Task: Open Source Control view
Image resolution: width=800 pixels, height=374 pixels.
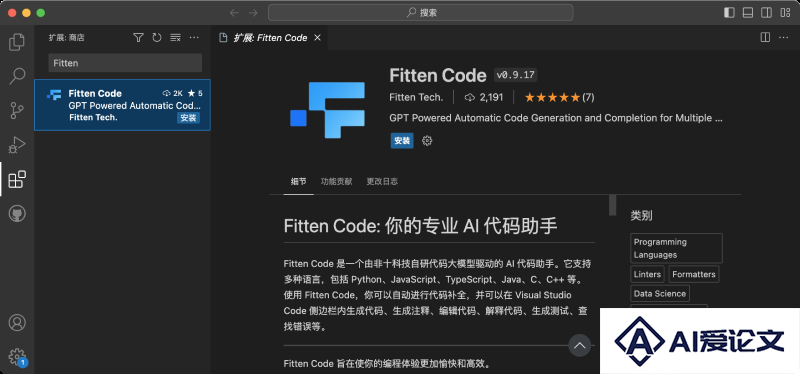Action: click(17, 110)
